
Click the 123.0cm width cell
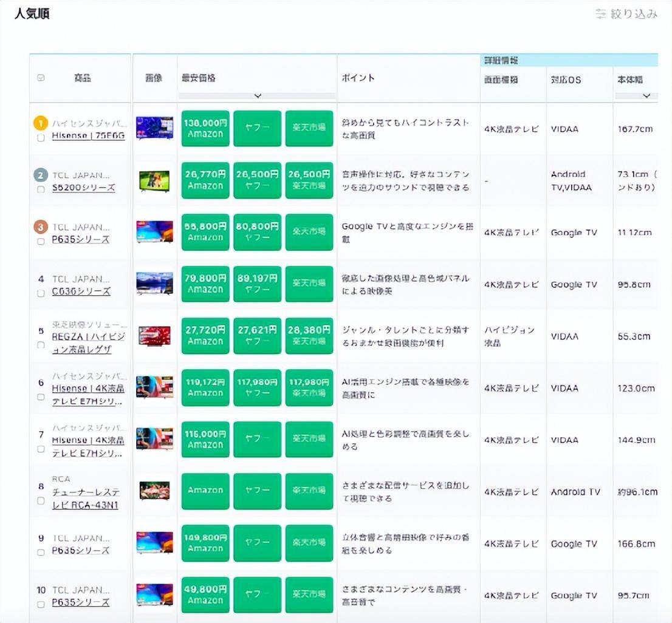click(636, 389)
